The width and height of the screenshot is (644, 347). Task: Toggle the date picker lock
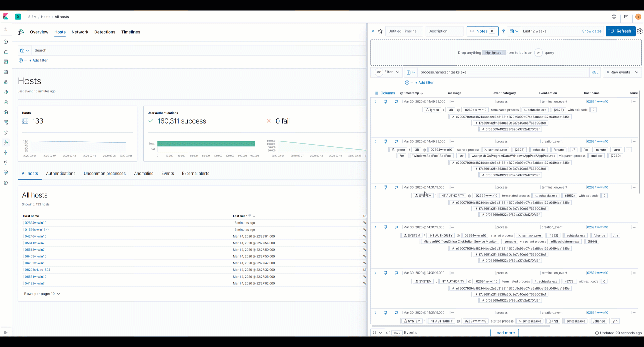(504, 31)
